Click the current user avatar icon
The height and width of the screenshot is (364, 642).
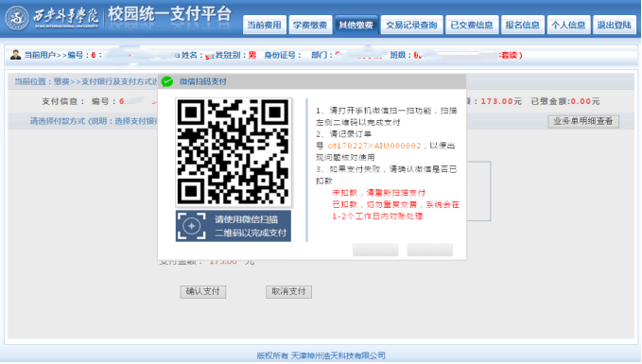(x=15, y=55)
